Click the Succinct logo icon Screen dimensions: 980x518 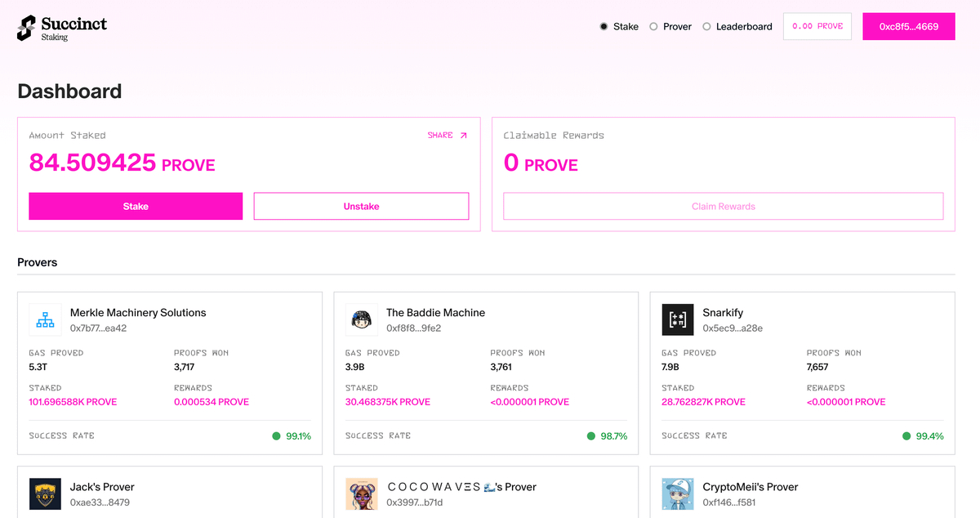[x=27, y=28]
